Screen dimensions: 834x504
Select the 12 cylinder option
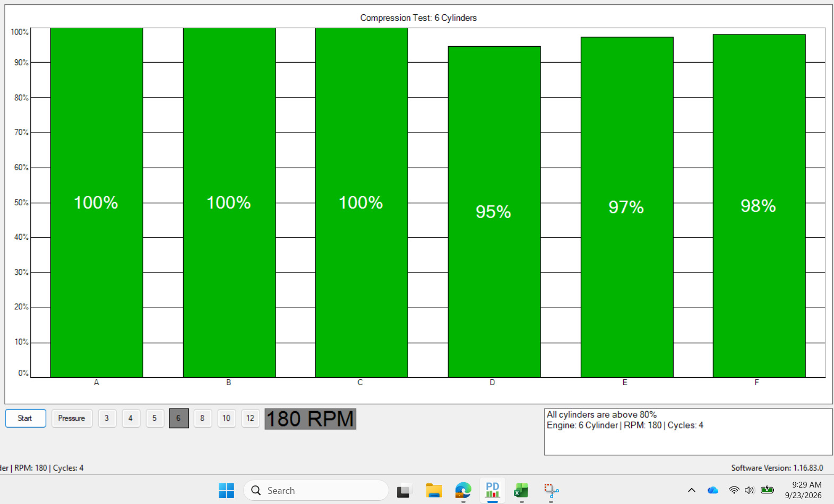[x=250, y=418]
